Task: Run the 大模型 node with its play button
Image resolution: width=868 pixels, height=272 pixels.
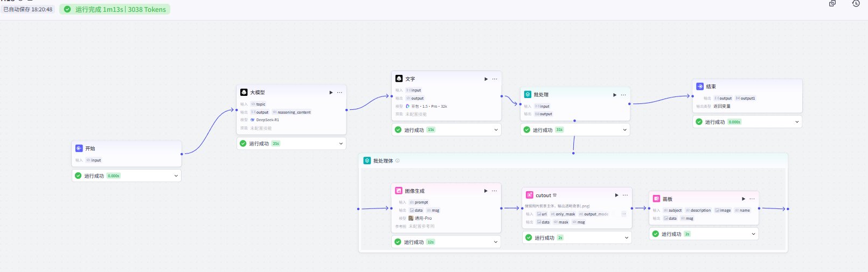Action: 331,93
